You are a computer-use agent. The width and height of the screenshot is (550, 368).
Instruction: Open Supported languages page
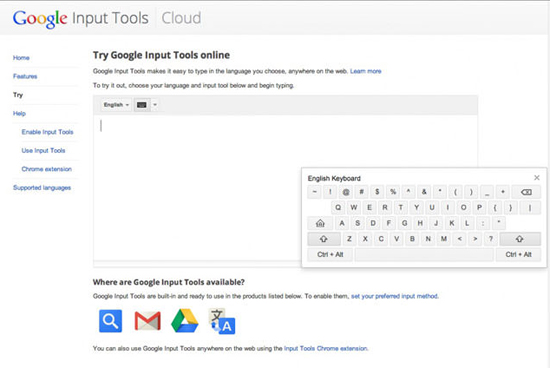[42, 188]
